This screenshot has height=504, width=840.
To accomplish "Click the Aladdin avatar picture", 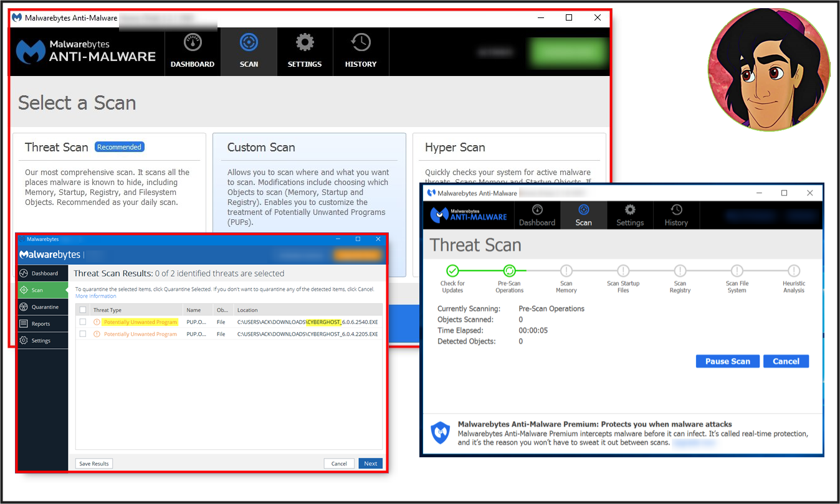I will pos(770,70).
